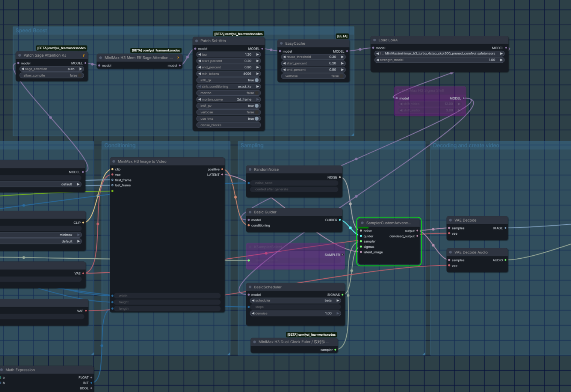Viewport: 571px width, 392px height.
Task: Click the MODEL output socket on Load LoRA
Action: point(506,48)
